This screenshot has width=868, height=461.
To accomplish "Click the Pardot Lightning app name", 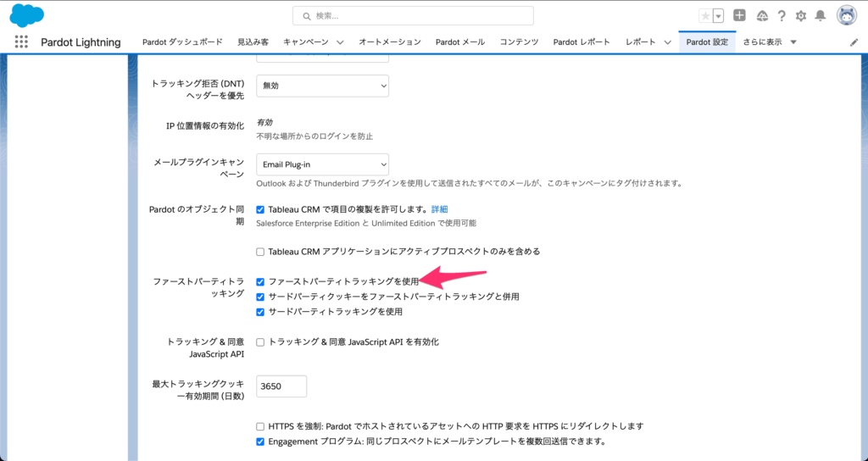I will click(81, 42).
